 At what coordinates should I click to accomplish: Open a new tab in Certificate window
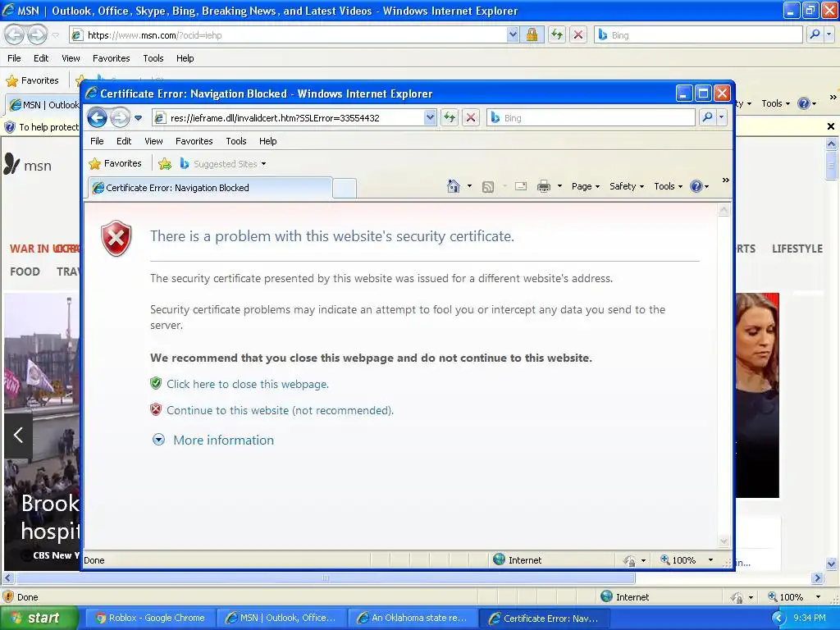(345, 188)
